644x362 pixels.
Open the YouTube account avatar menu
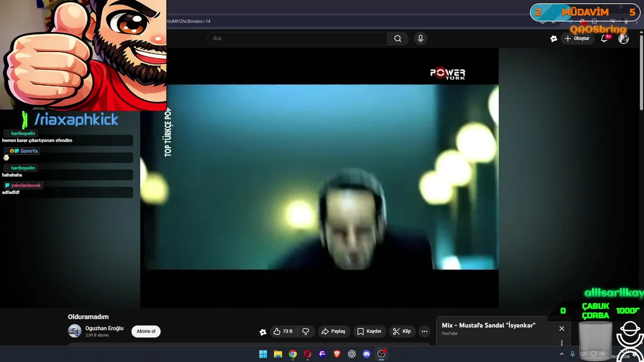point(623,39)
